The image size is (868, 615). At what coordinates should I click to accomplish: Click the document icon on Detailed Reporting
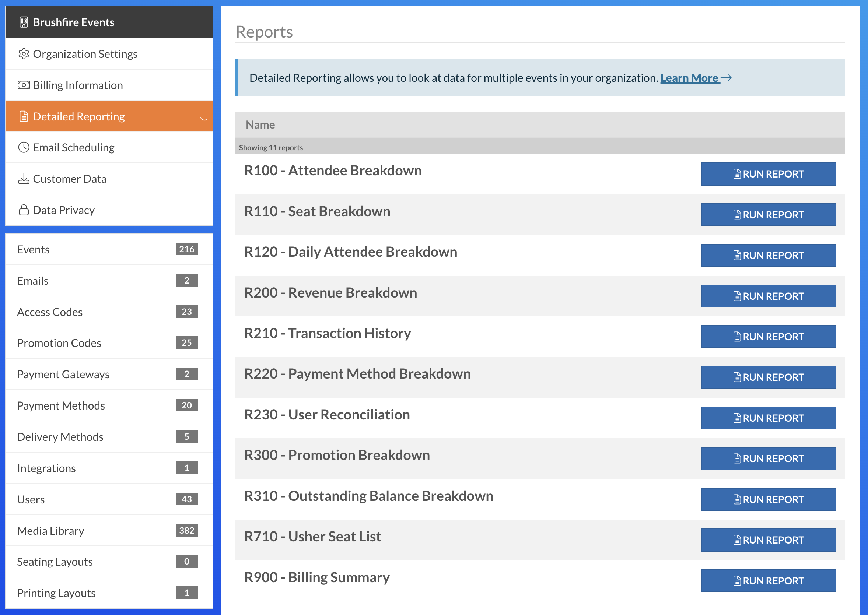click(x=24, y=116)
